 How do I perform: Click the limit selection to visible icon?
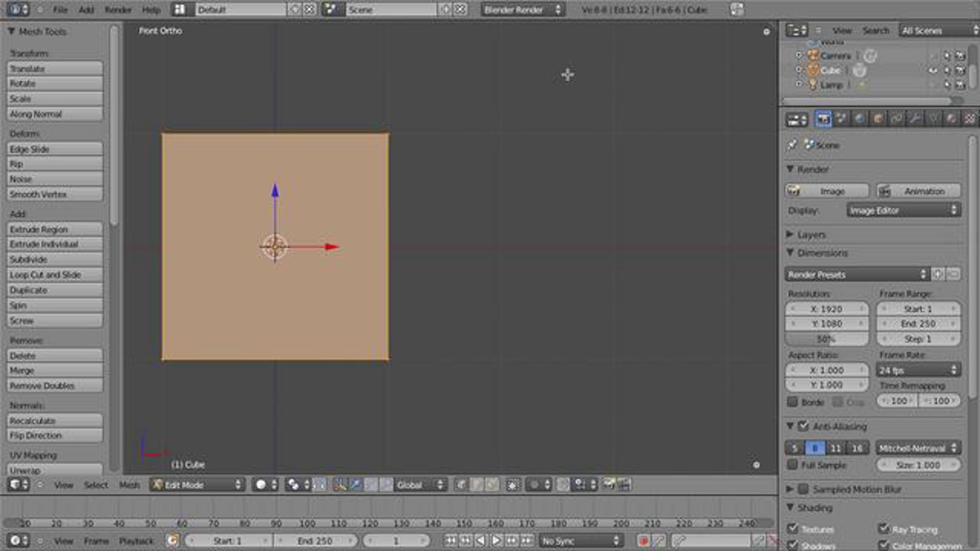(512, 485)
